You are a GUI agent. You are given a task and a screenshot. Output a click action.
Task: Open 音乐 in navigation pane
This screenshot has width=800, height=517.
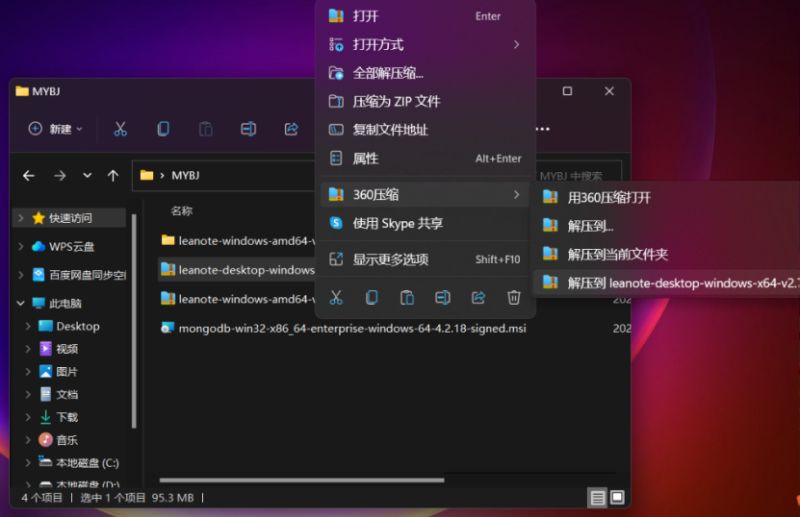(67, 439)
